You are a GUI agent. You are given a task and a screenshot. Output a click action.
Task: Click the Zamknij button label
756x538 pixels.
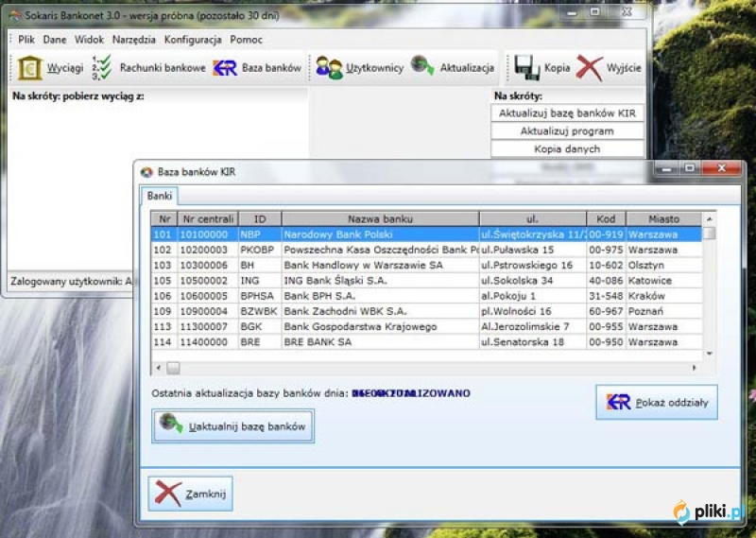click(x=206, y=494)
